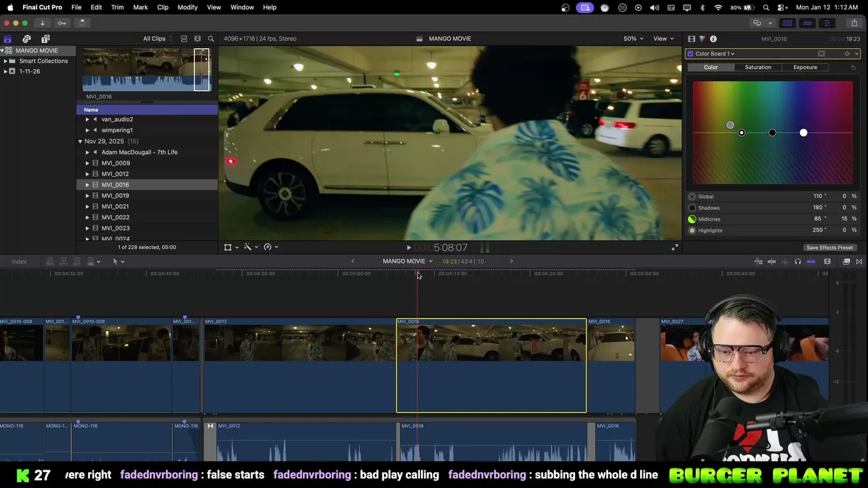Open the MANGO MOVIE project dropdown
The height and width of the screenshot is (488, 868).
[x=408, y=261]
